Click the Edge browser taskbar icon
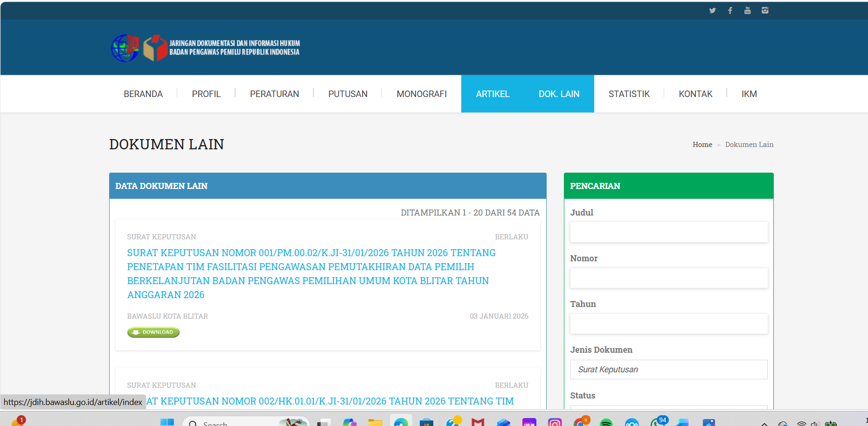Image resolution: width=868 pixels, height=426 pixels. point(401,422)
